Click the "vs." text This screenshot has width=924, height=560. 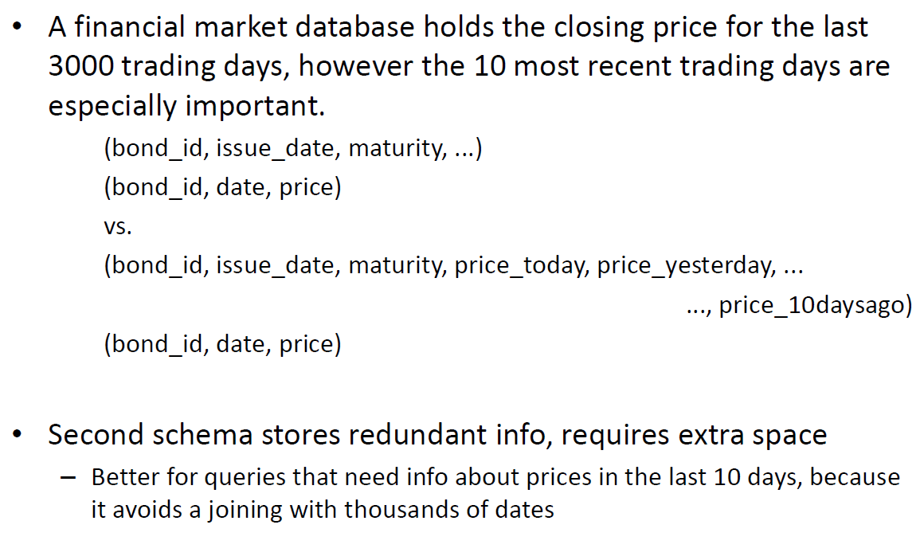(117, 227)
